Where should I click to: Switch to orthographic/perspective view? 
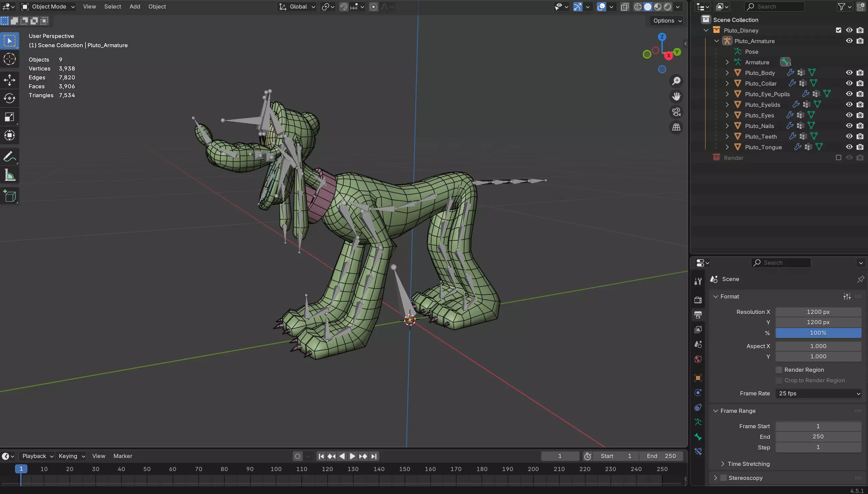676,127
